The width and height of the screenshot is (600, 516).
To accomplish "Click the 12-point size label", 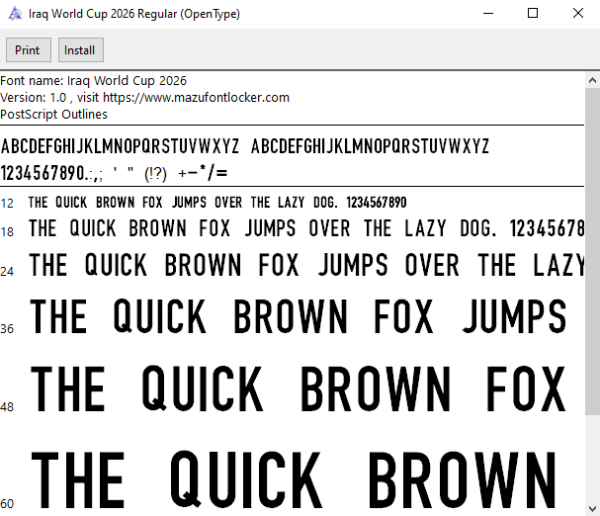I will point(7,203).
